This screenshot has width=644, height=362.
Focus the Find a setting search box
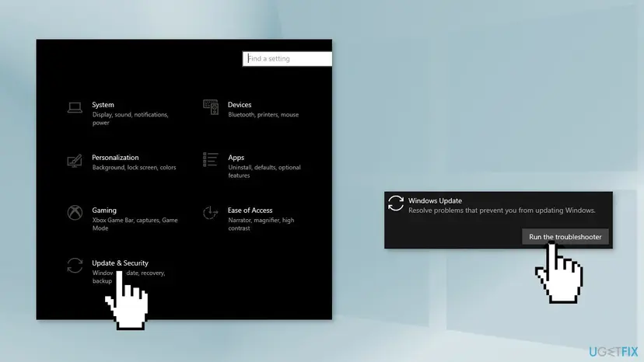[287, 59]
